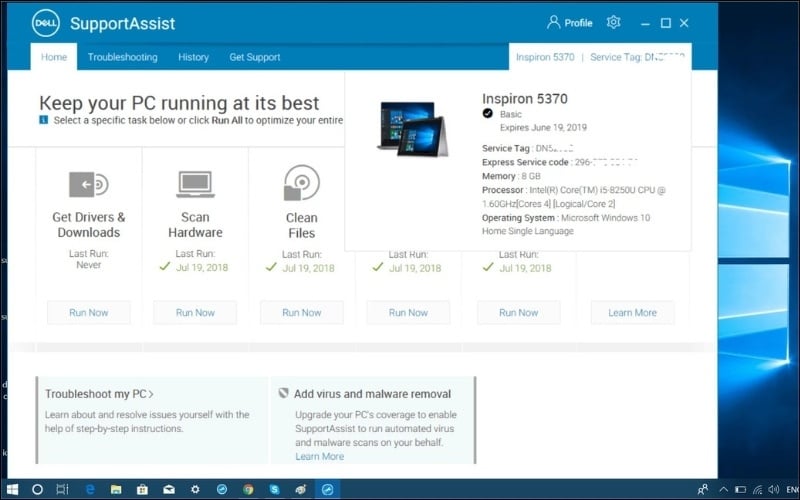
Task: Open the Profile user icon
Action: pos(553,22)
